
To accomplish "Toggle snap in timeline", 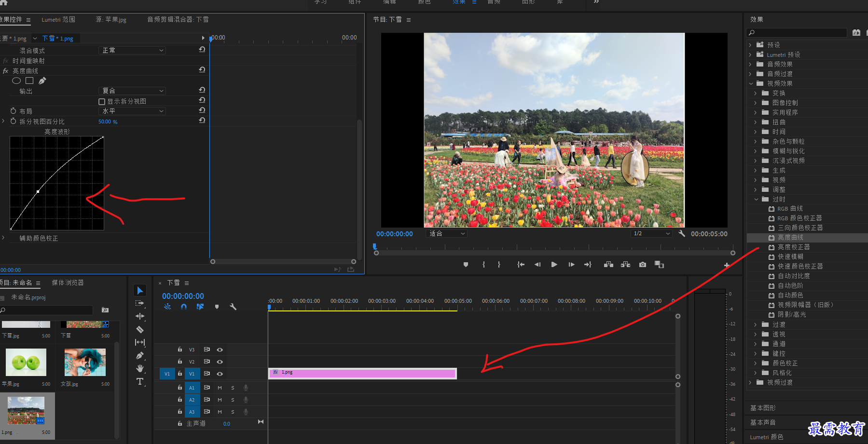I will [184, 307].
